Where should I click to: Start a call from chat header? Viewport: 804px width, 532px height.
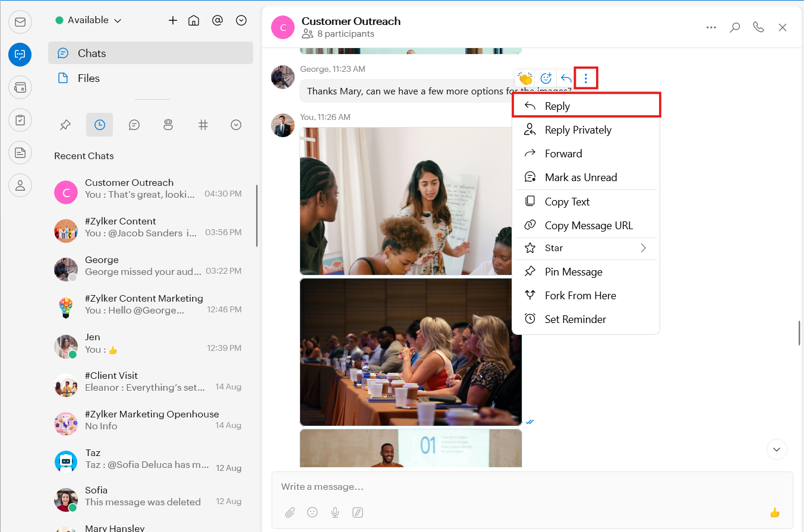click(x=758, y=27)
